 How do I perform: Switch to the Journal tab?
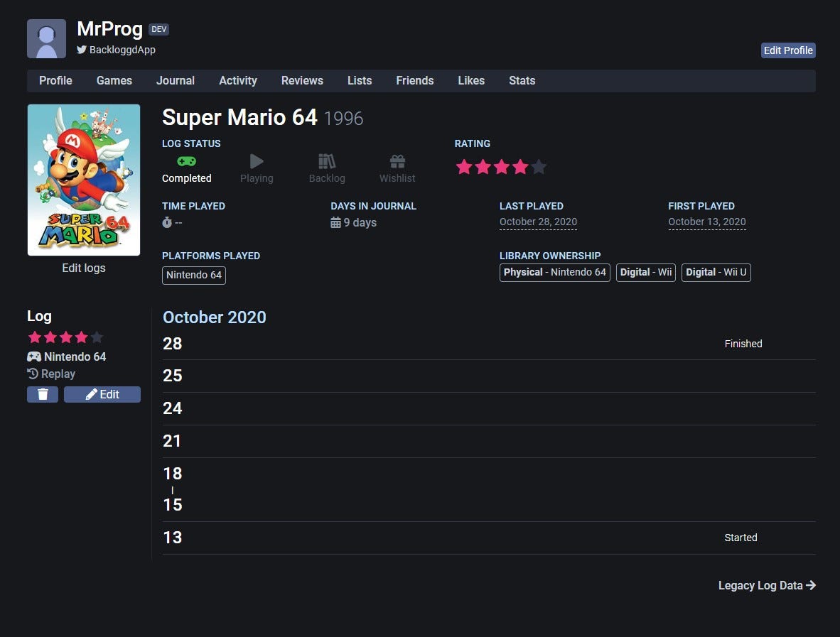(176, 81)
